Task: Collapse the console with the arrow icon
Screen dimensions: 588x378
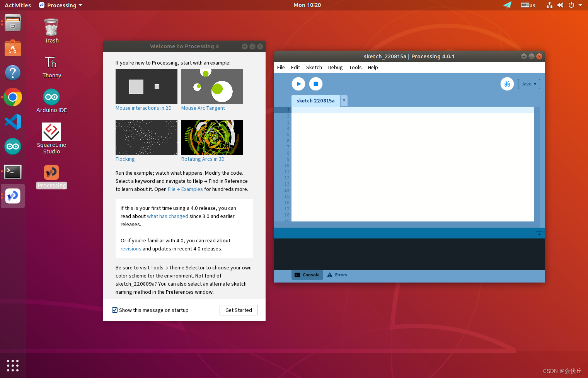Action: [539, 233]
